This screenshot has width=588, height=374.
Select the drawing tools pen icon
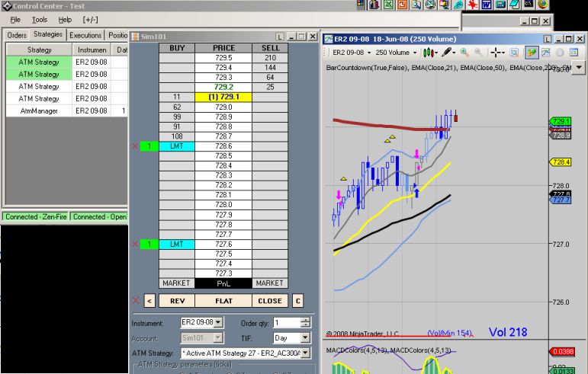[x=446, y=53]
